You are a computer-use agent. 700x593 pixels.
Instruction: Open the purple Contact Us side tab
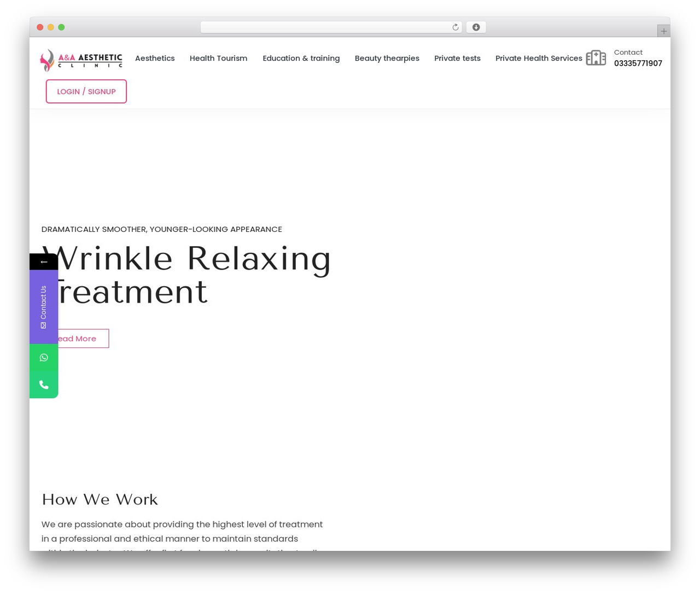tap(44, 307)
